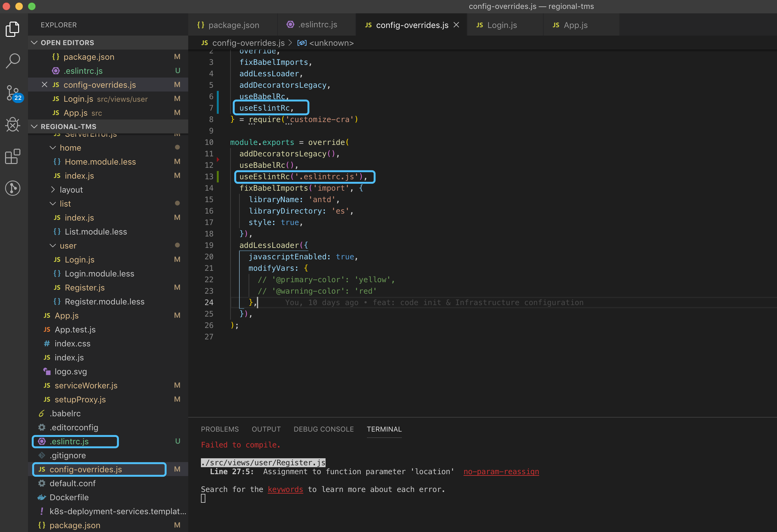The width and height of the screenshot is (777, 532).
Task: Open the Search view in activity bar
Action: pos(13,61)
